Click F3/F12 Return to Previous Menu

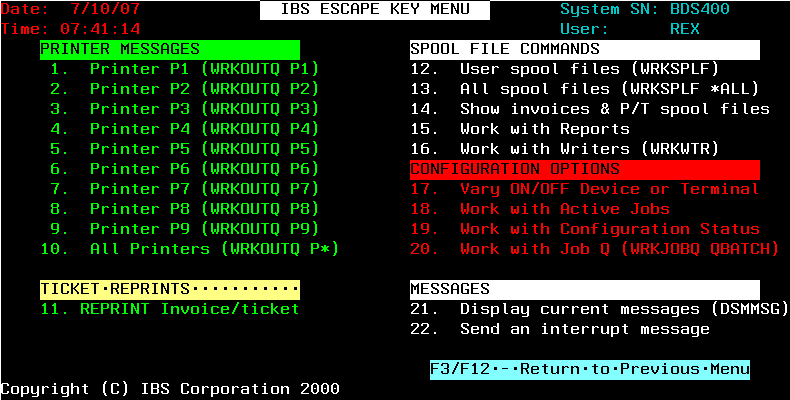[590, 369]
